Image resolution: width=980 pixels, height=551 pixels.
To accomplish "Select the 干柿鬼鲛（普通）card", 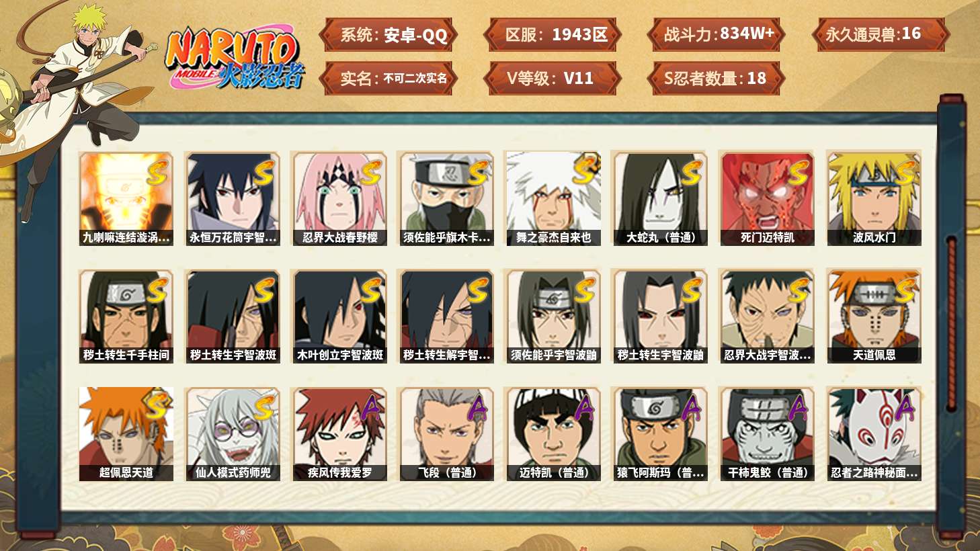I will pos(767,434).
